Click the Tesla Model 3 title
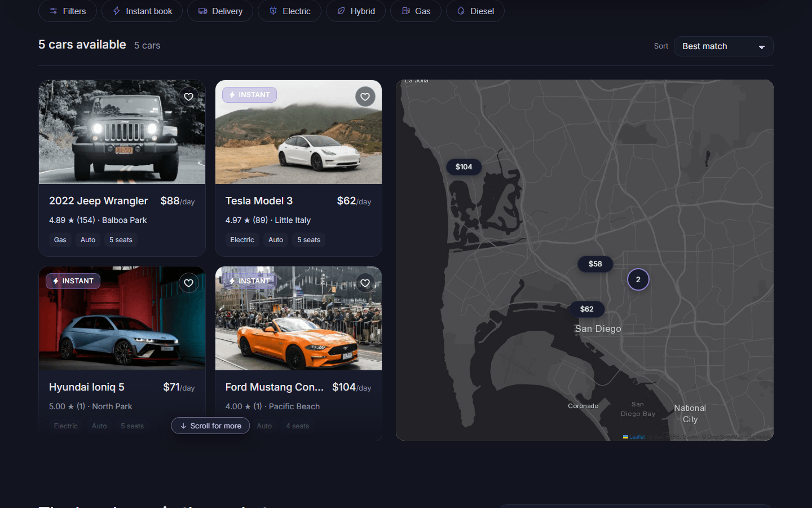The image size is (812, 508). [x=259, y=201]
